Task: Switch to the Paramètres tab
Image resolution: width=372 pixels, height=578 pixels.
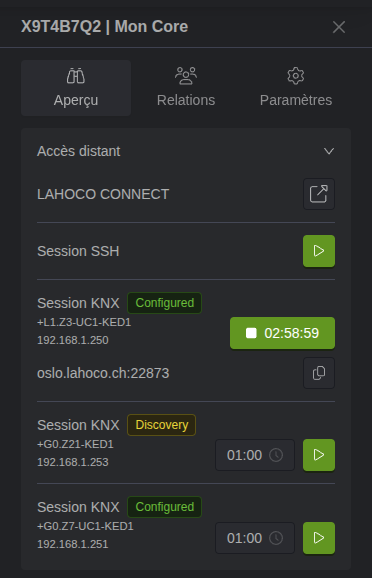Action: point(296,88)
